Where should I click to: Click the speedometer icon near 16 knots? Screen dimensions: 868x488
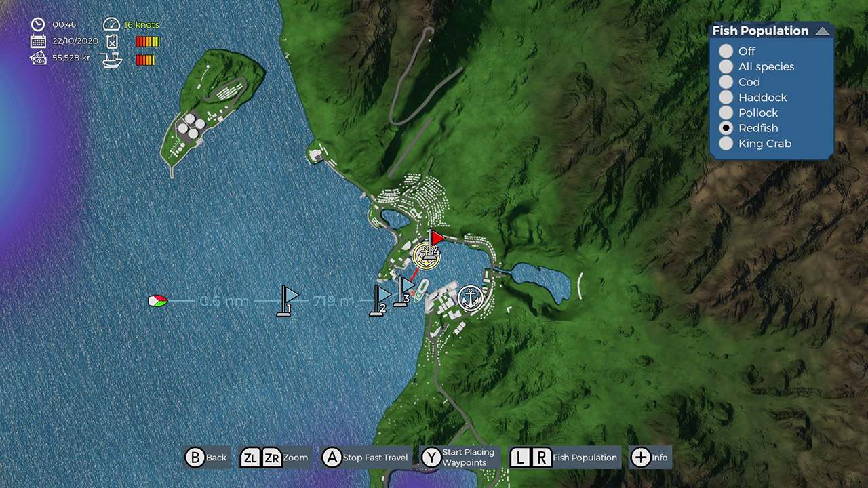coord(111,24)
